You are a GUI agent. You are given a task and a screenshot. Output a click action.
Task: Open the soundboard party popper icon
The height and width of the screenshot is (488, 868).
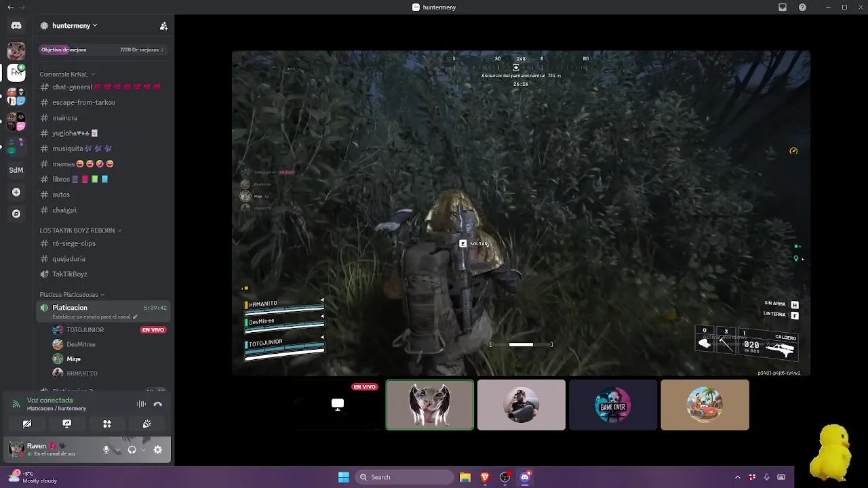(146, 424)
